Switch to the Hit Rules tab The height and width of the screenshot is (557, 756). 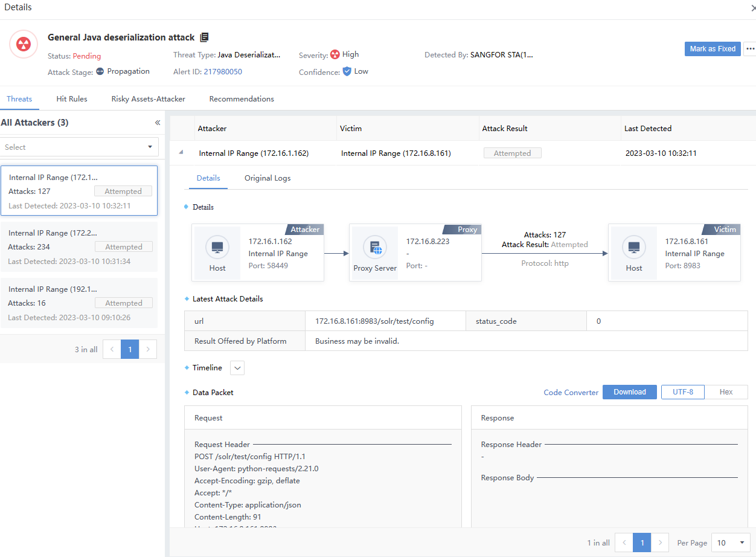click(72, 99)
